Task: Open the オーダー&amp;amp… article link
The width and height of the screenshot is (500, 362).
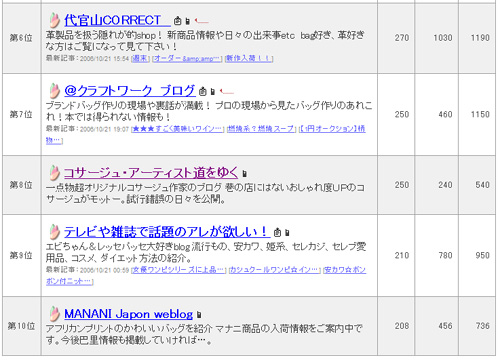Action: [187, 58]
